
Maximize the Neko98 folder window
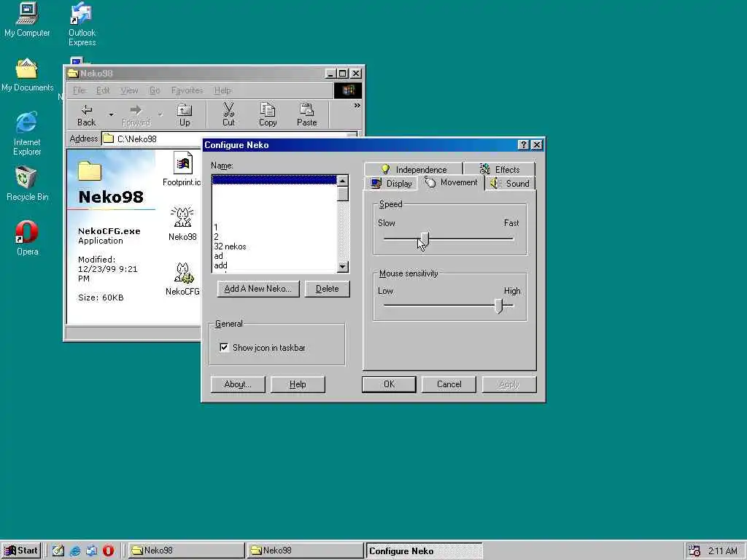point(343,74)
